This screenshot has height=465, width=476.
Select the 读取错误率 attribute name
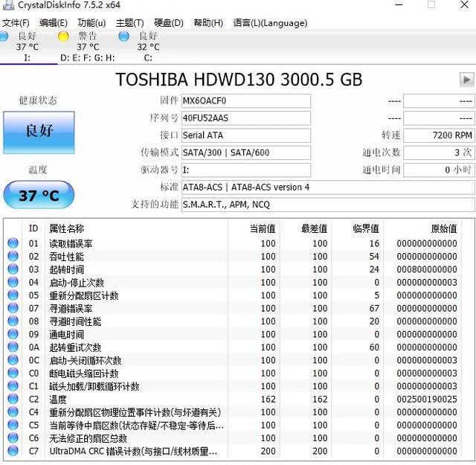[71, 243]
